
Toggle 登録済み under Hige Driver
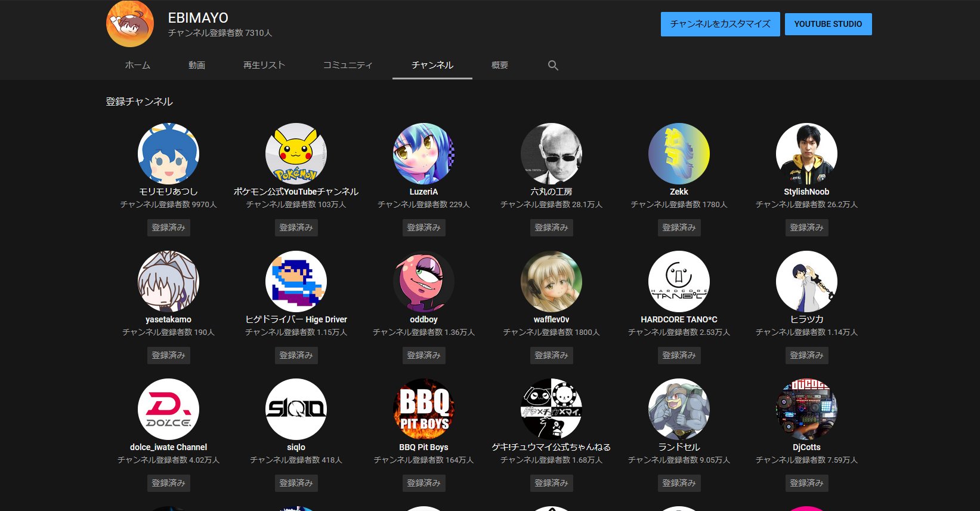[x=296, y=355]
